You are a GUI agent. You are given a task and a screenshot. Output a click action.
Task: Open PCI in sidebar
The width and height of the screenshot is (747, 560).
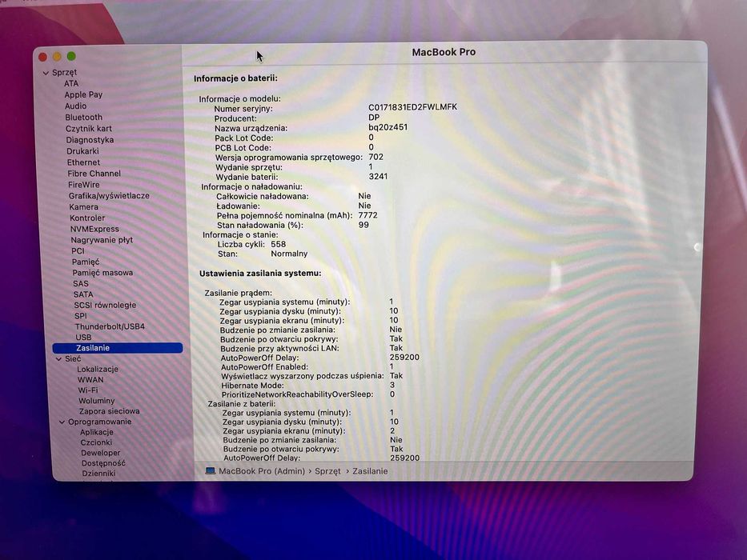[78, 251]
